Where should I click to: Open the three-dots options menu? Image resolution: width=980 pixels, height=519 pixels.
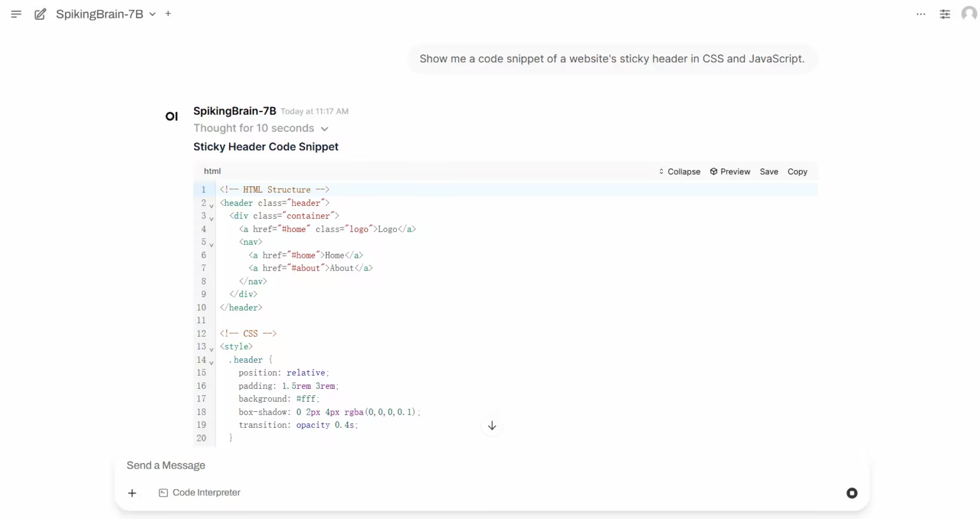coord(921,14)
